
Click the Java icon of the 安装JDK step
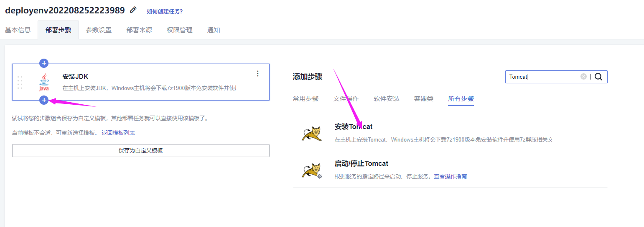coord(44,82)
